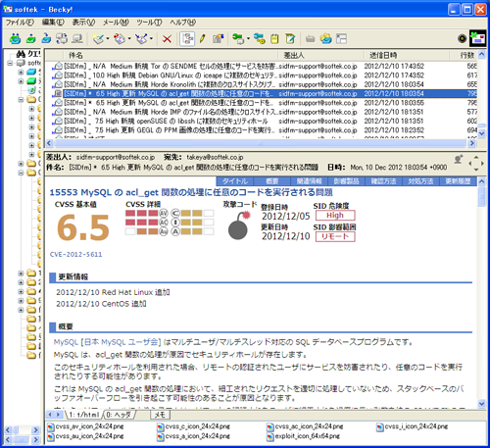Click the yellow pencil edit icon
This screenshot has height=448, width=490.
click(203, 38)
